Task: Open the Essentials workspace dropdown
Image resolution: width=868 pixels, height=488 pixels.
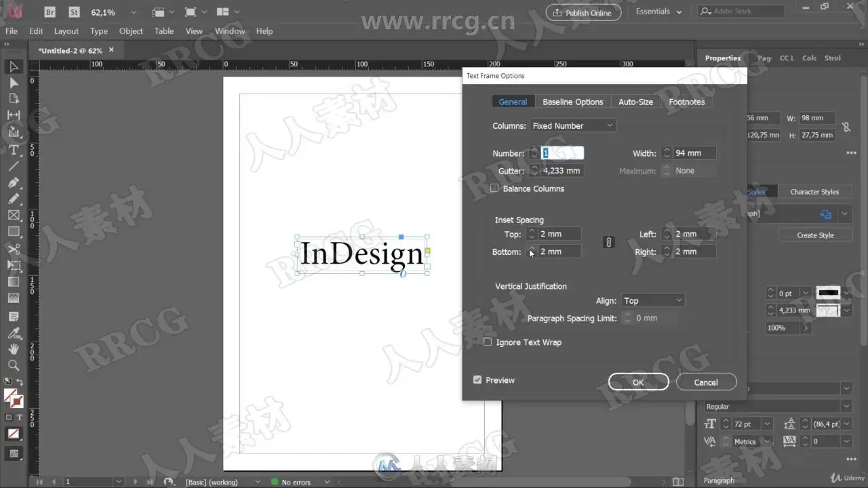Action: tap(658, 12)
